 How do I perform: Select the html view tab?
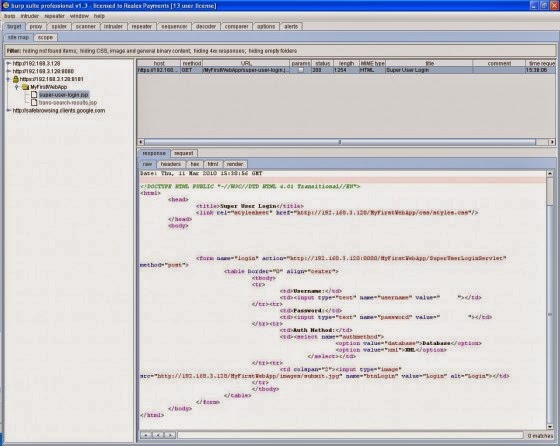click(x=213, y=164)
